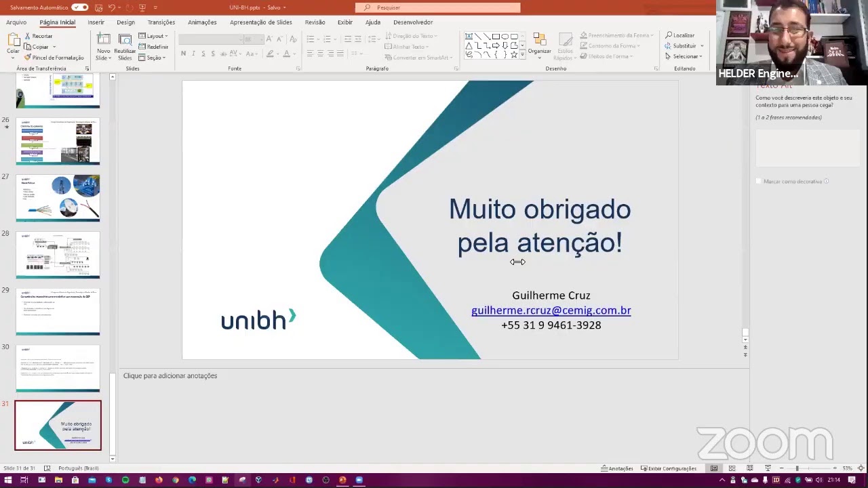Open the Layout dropdown
Viewport: 868px width, 488px height.
[153, 36]
